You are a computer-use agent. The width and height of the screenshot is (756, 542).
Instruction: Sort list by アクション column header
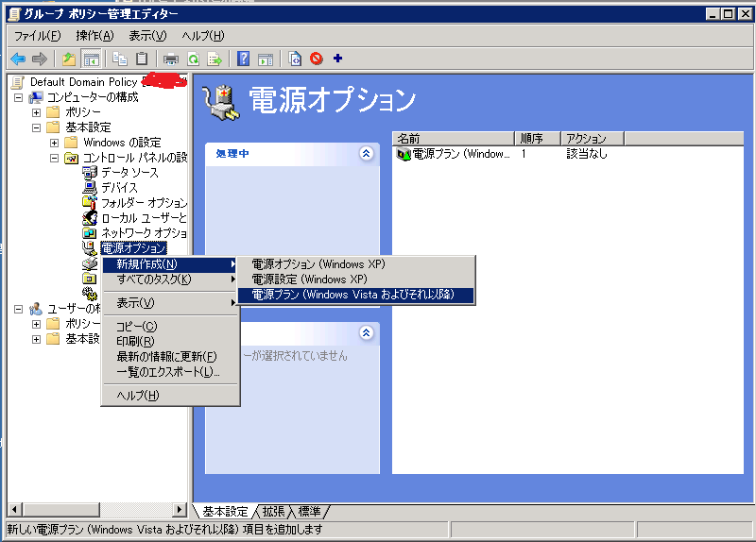[x=593, y=139]
